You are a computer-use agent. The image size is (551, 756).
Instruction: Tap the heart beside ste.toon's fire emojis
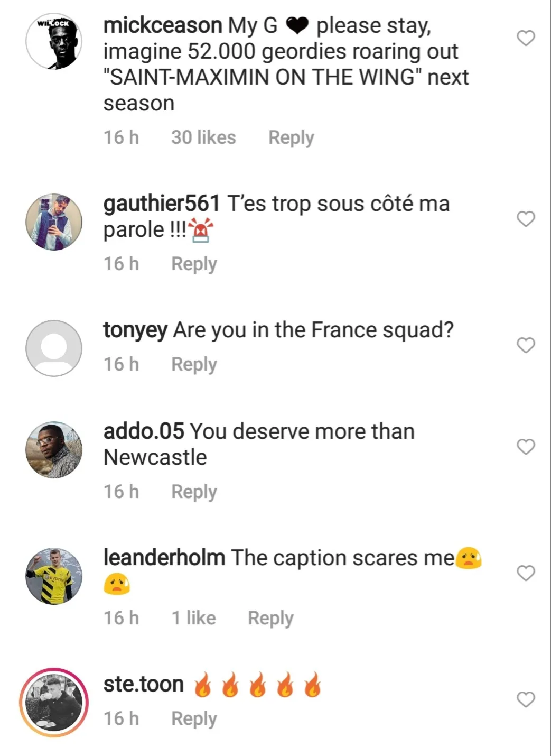526,699
